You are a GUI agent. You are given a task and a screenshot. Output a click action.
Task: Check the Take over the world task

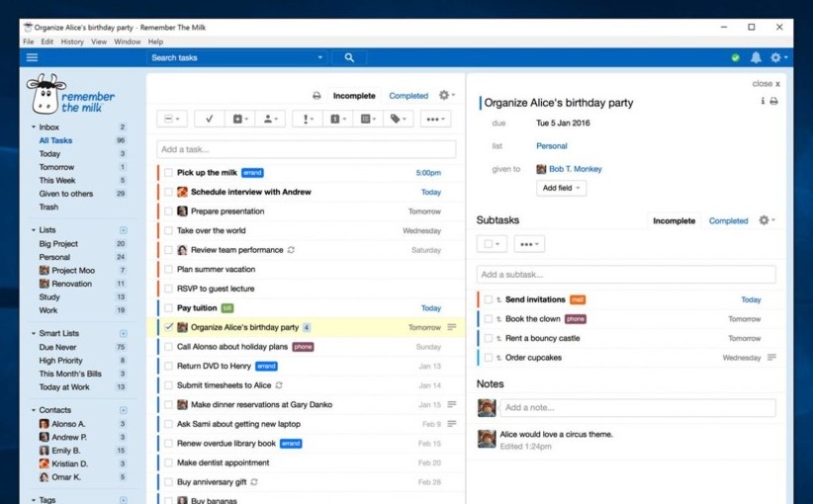pyautogui.click(x=168, y=230)
